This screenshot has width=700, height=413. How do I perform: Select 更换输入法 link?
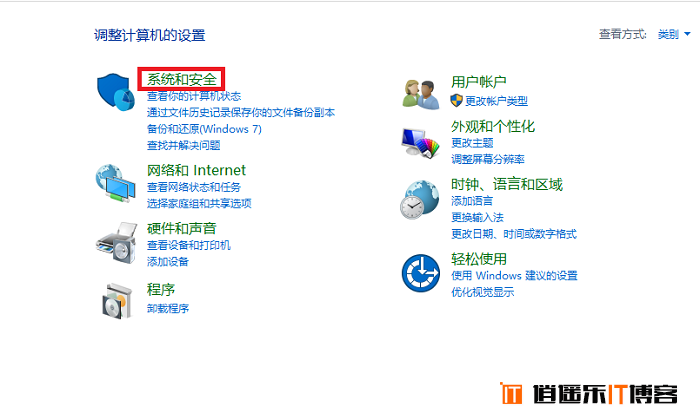click(x=477, y=217)
